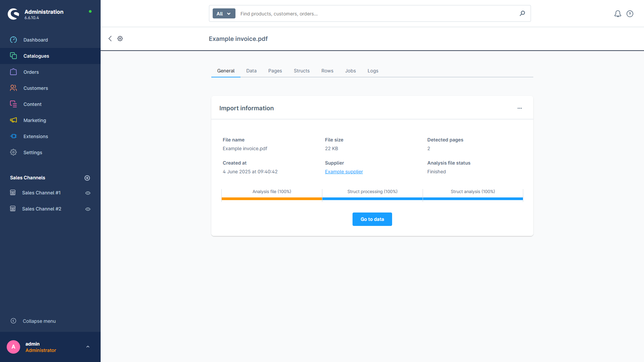Click the Collapse menu arrow icon
Screen dimensions: 644x362
13,321
